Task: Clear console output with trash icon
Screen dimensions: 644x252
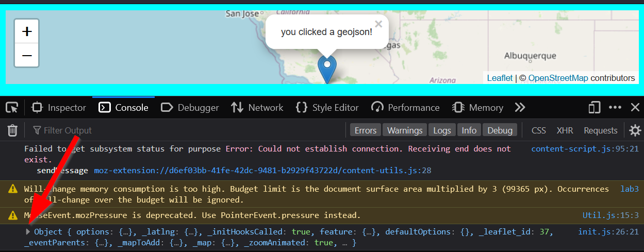Action: 13,130
